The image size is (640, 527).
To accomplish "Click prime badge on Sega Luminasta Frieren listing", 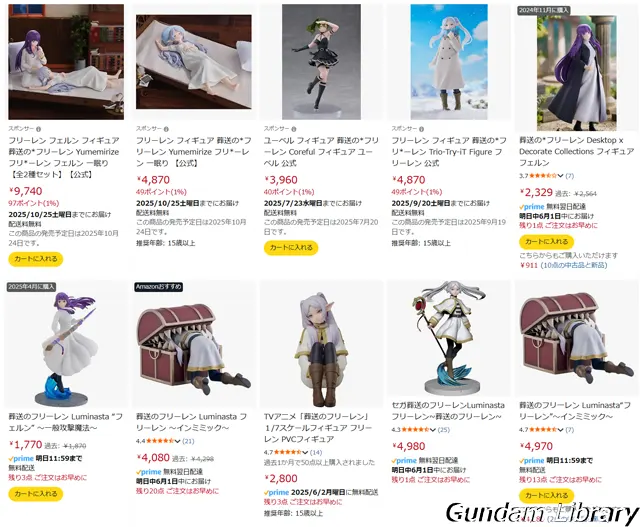I will click(x=404, y=460).
